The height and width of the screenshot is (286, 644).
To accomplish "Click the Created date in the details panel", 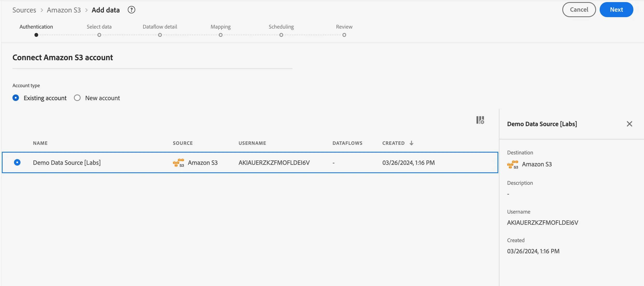I will pos(533,251).
